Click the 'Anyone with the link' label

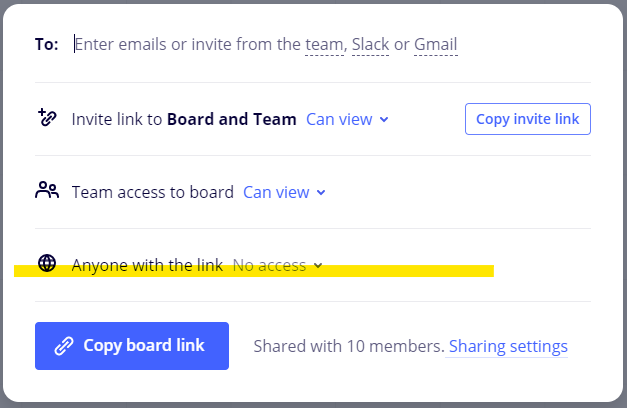pyautogui.click(x=147, y=265)
